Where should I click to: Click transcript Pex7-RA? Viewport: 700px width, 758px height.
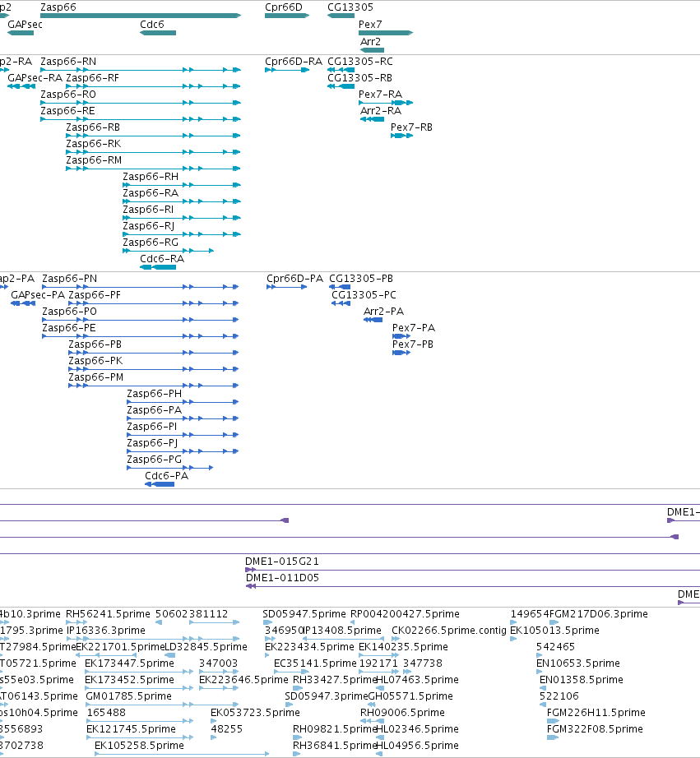pyautogui.click(x=380, y=95)
